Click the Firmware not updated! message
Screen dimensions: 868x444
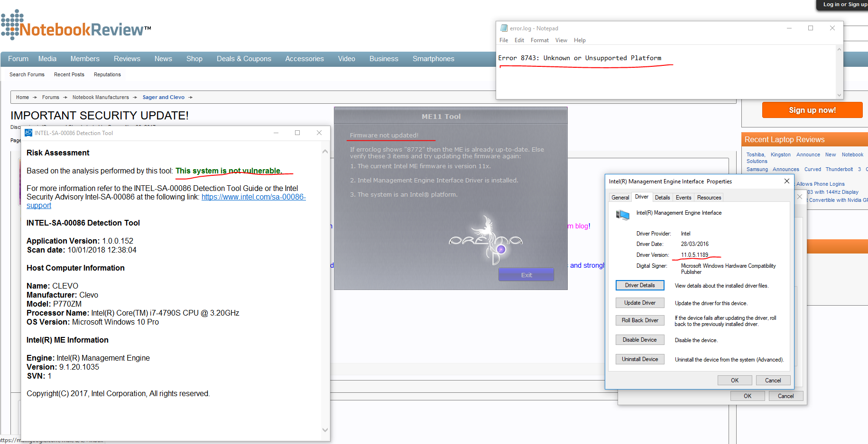[x=384, y=135]
